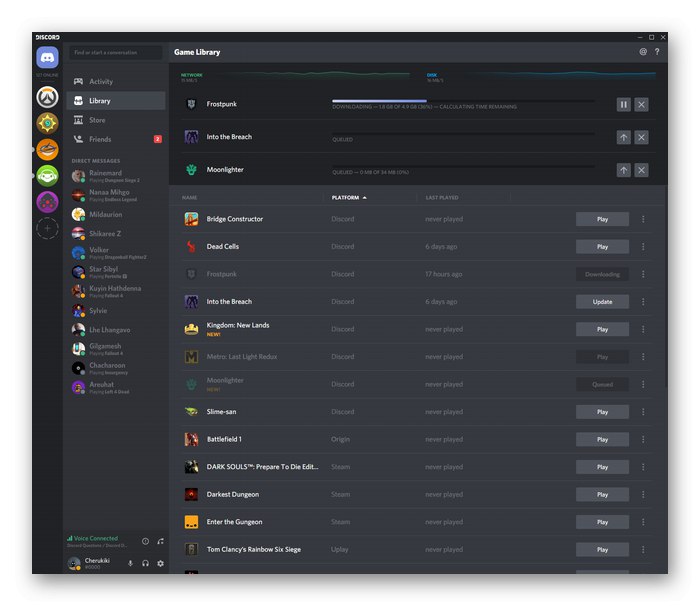
Task: Move Into the Breach up the queue
Action: [x=624, y=138]
